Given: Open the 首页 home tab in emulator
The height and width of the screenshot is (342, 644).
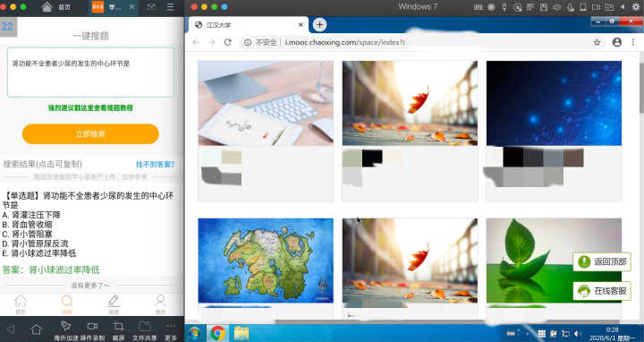Looking at the screenshot, I should tap(56, 7).
